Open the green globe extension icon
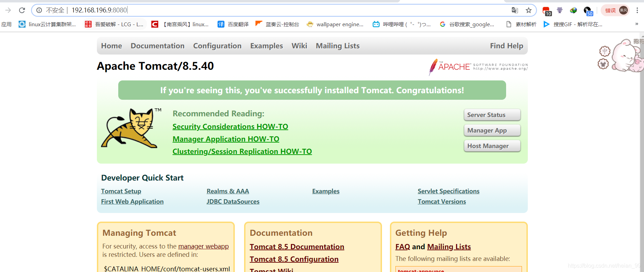 [574, 10]
